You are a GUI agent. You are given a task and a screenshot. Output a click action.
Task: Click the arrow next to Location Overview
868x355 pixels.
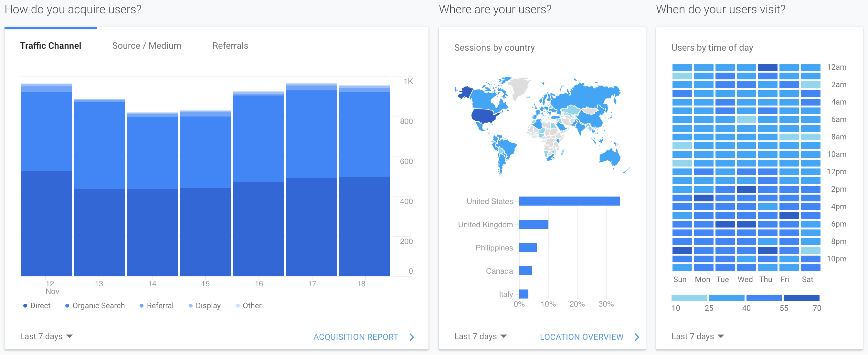637,337
